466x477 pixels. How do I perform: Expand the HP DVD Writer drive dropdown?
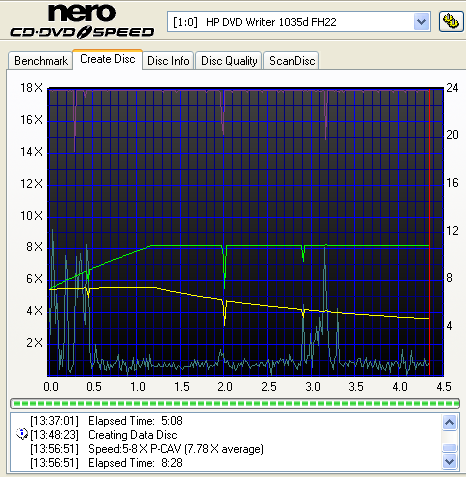(421, 22)
